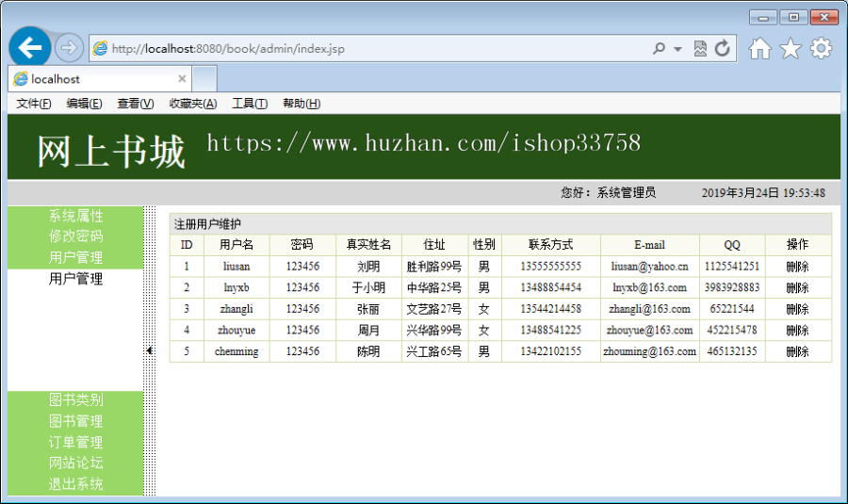848x504 pixels.
Task: Delete user chenming via 删除
Action: pyautogui.click(x=798, y=351)
